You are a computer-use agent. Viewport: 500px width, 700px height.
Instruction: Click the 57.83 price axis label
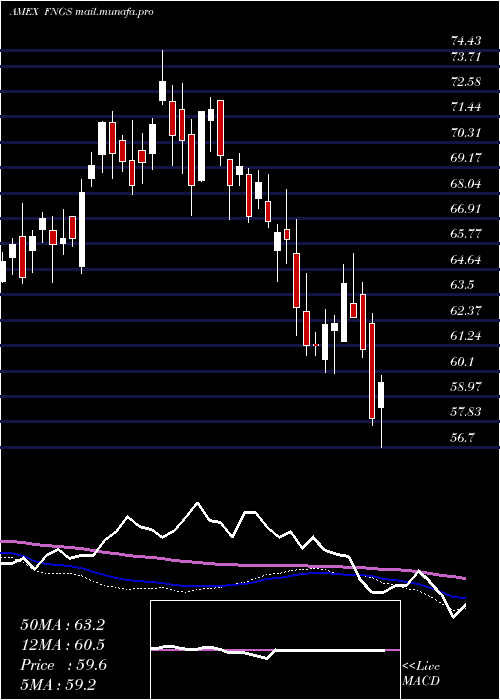(466, 412)
